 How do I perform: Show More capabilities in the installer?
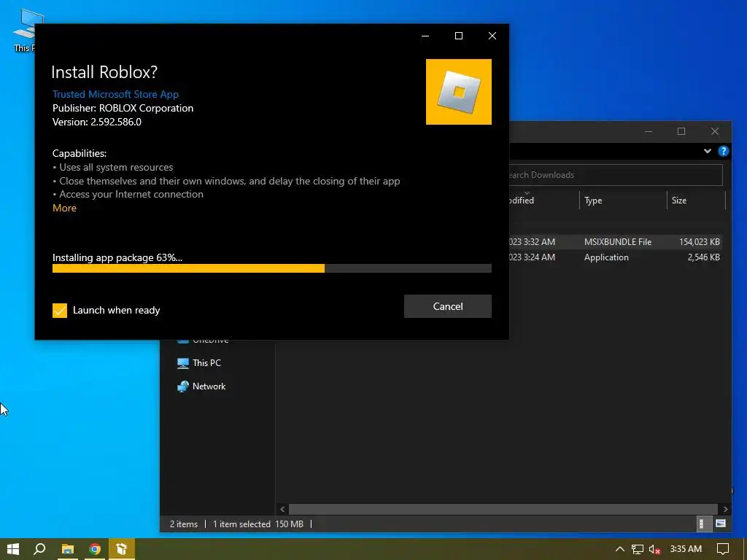(64, 208)
